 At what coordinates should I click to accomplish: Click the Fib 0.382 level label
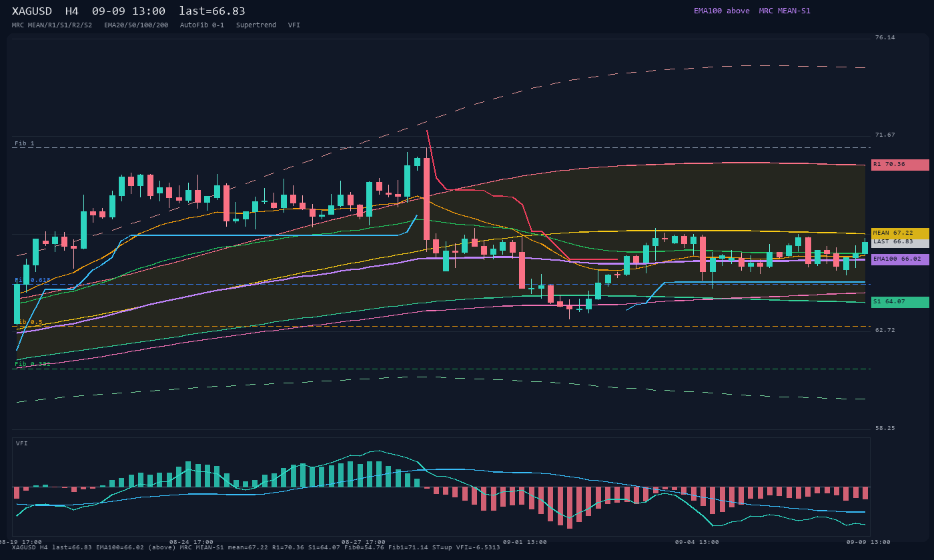pyautogui.click(x=33, y=364)
